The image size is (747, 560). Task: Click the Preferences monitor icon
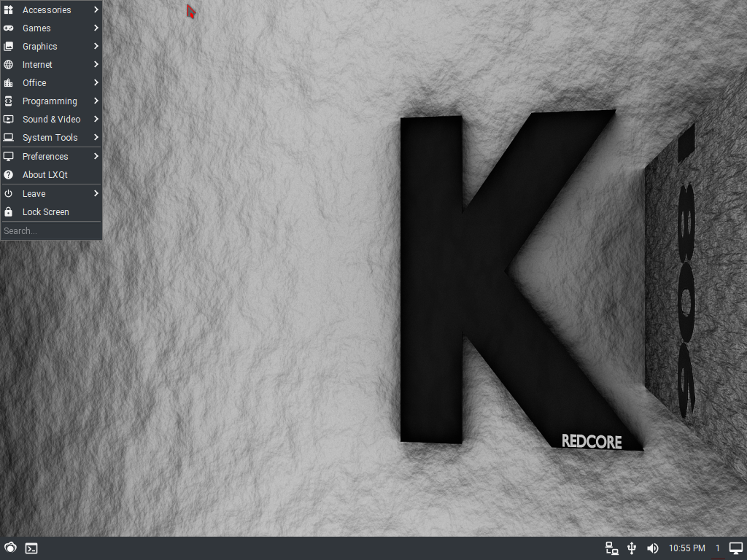click(9, 156)
